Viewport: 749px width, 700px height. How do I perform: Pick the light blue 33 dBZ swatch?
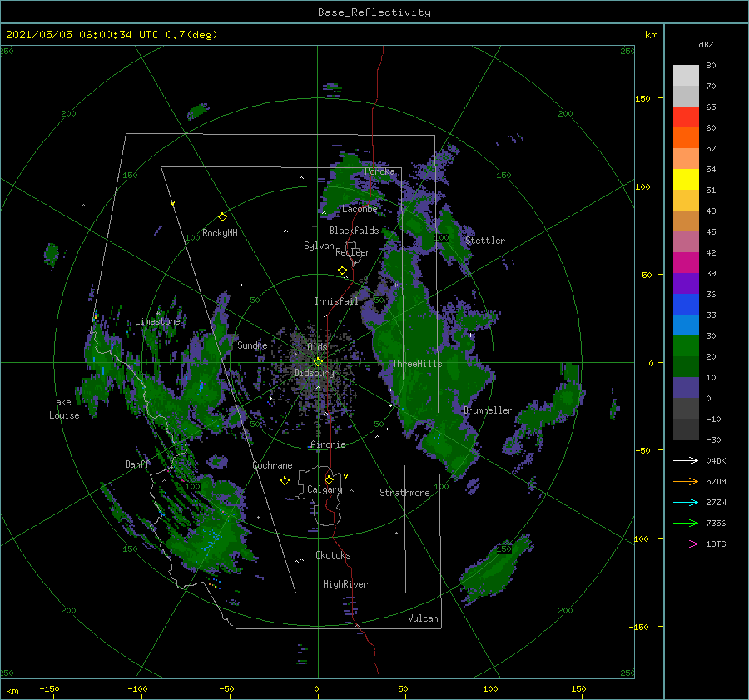(x=686, y=325)
